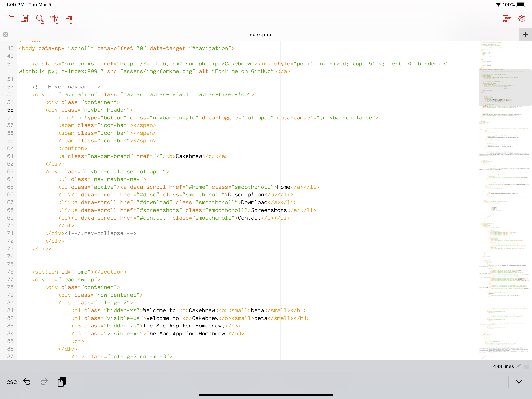Place cursor on navbar-brand Cakebrew line
Viewport: 532px width, 399px height.
pyautogui.click(x=143, y=156)
